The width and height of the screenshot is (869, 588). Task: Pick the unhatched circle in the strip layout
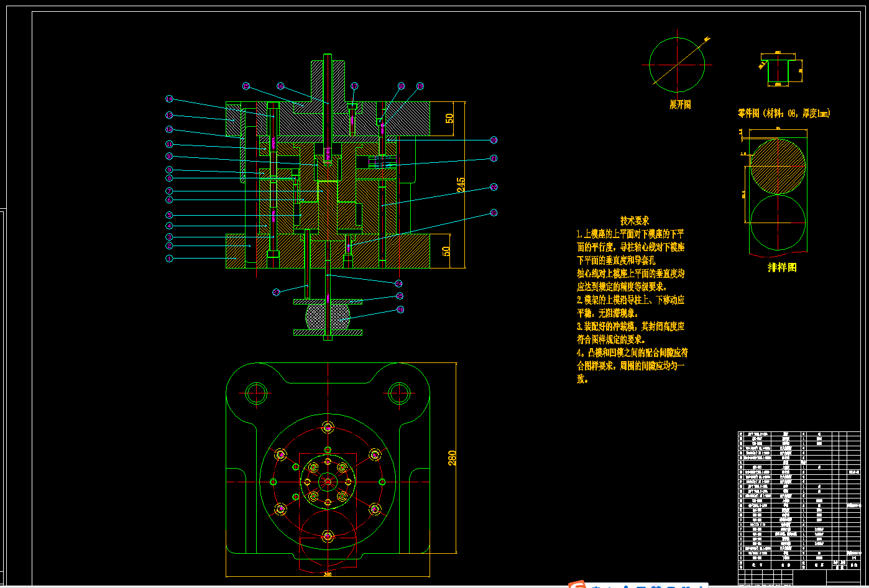778,223
